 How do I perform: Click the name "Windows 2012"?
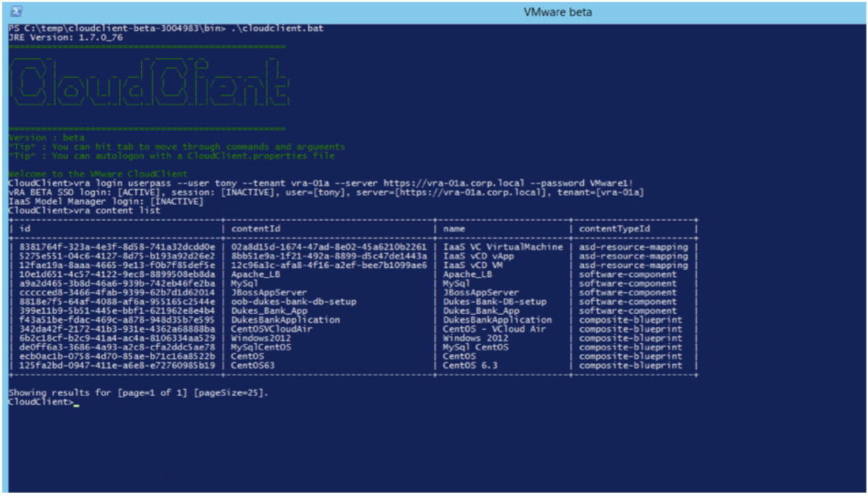[475, 338]
